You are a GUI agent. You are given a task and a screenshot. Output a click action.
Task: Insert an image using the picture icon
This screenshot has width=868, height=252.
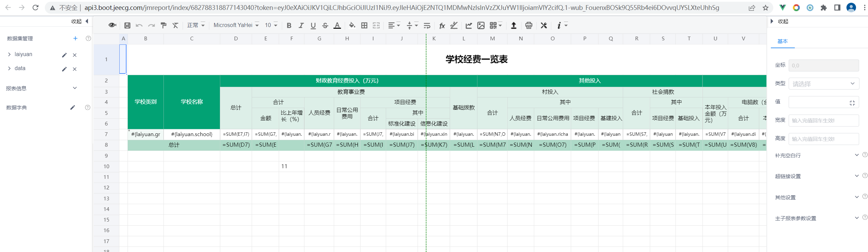pos(481,25)
